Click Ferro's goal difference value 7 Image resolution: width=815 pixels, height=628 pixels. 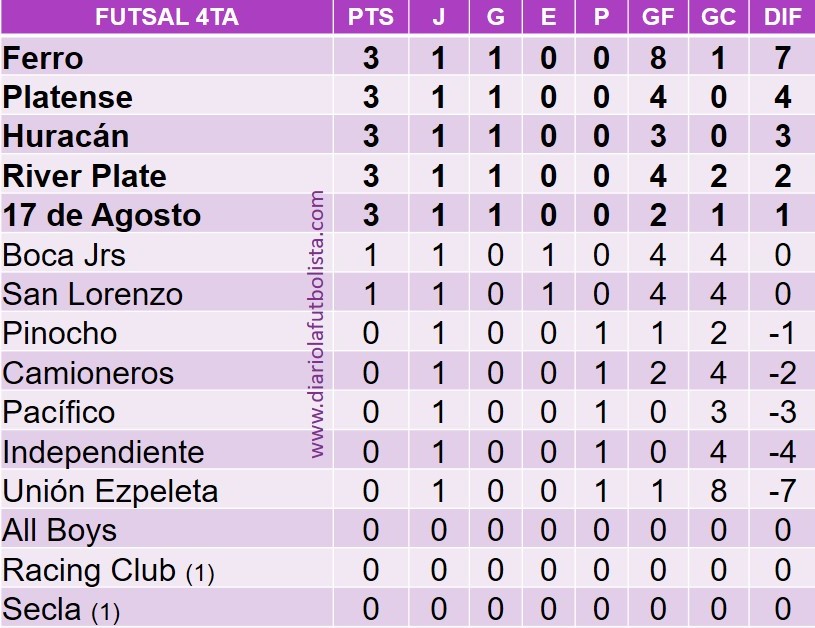coord(782,58)
